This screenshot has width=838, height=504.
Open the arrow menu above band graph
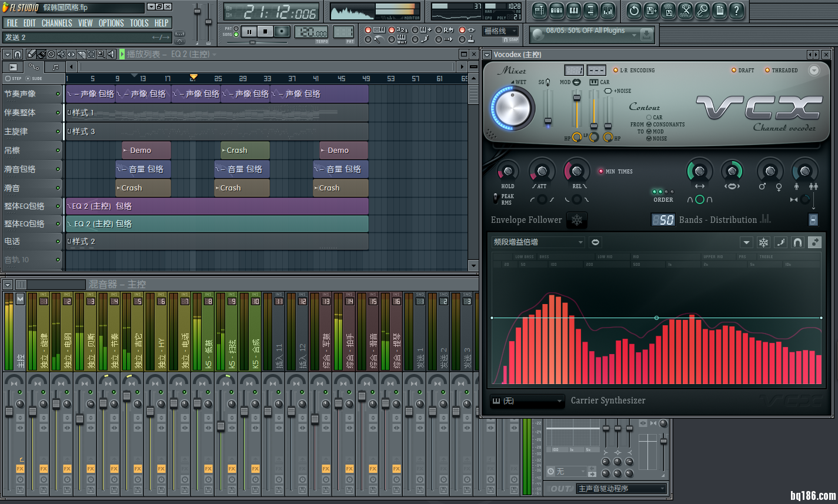point(746,242)
